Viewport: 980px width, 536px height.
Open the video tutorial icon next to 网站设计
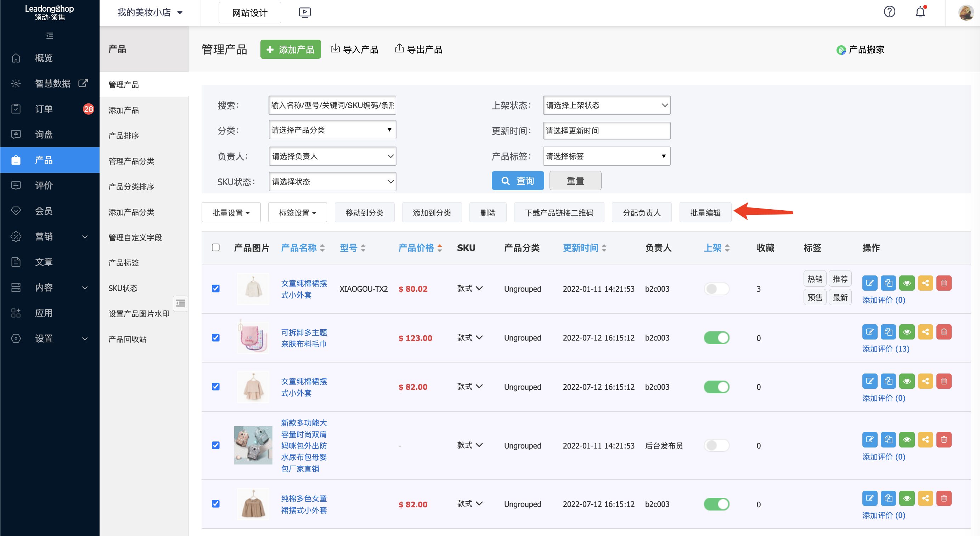[x=304, y=12]
